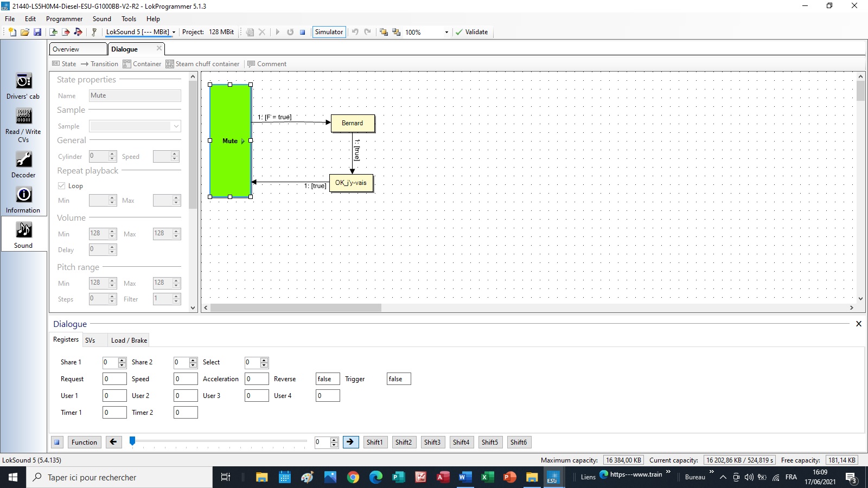Close the Dialogue simulation panel
Screen dimensions: 868x488
pyautogui.click(x=858, y=324)
